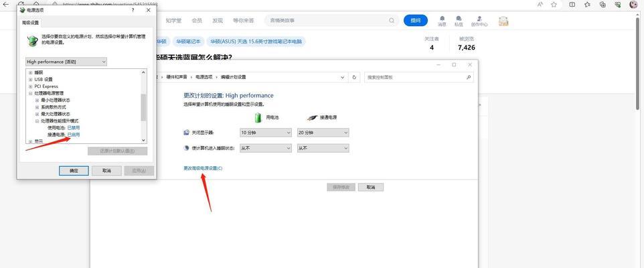Expand 最大处理器状态 node

pos(37,114)
